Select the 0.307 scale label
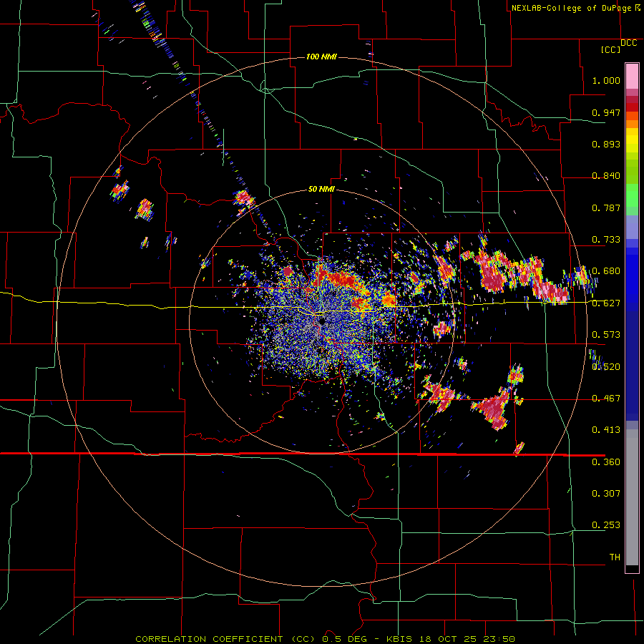This screenshot has height=644, width=644. pyautogui.click(x=606, y=494)
